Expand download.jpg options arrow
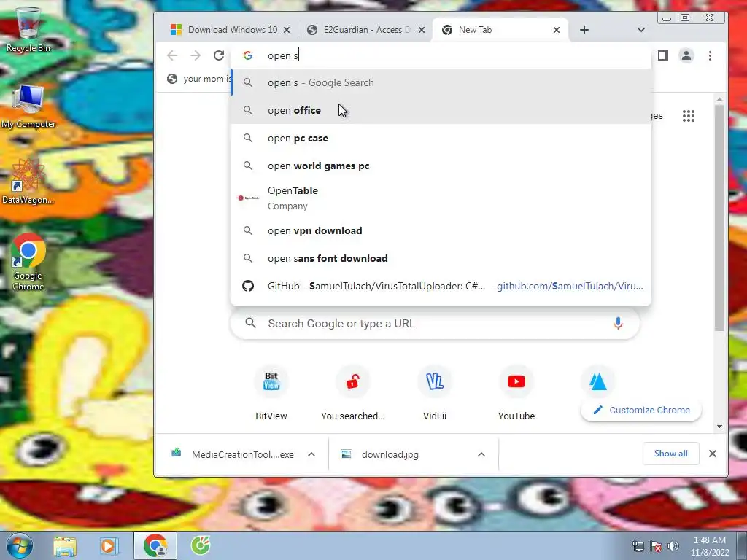 (481, 454)
